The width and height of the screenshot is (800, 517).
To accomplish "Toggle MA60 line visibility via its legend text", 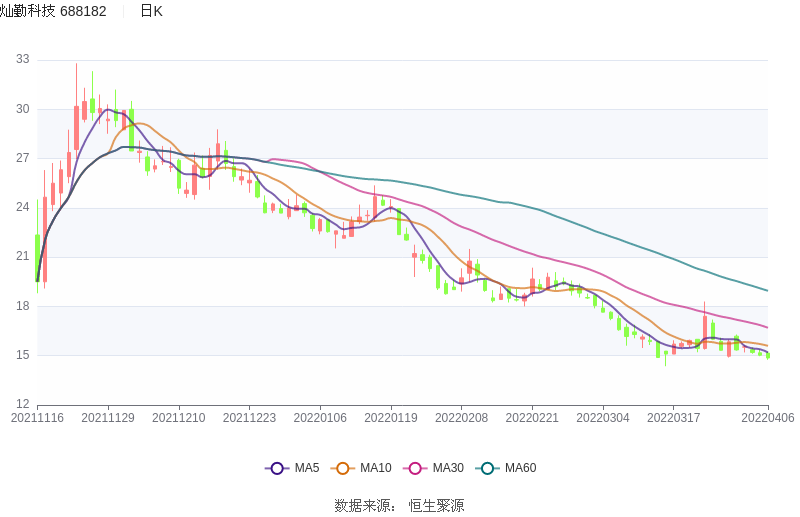I will [x=520, y=468].
